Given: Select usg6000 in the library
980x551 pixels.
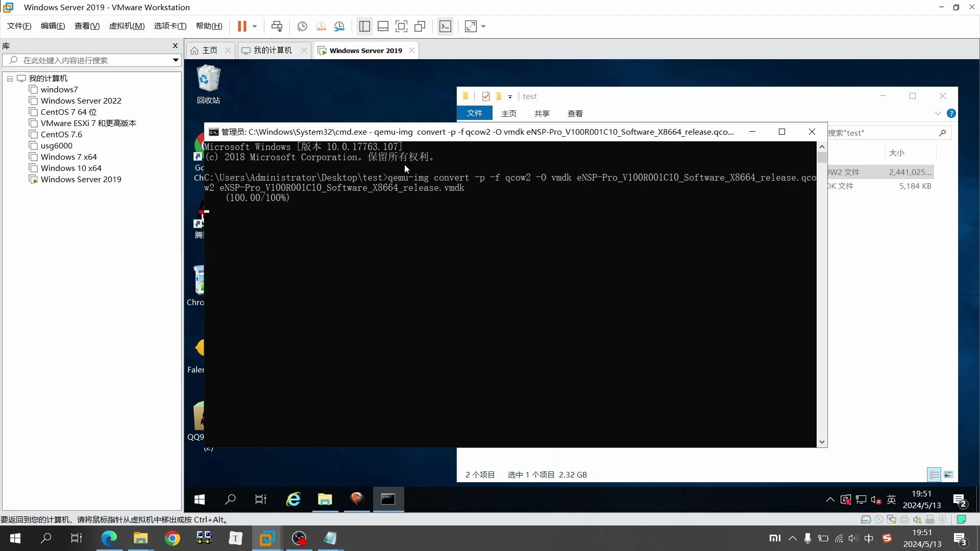Looking at the screenshot, I should (x=56, y=146).
